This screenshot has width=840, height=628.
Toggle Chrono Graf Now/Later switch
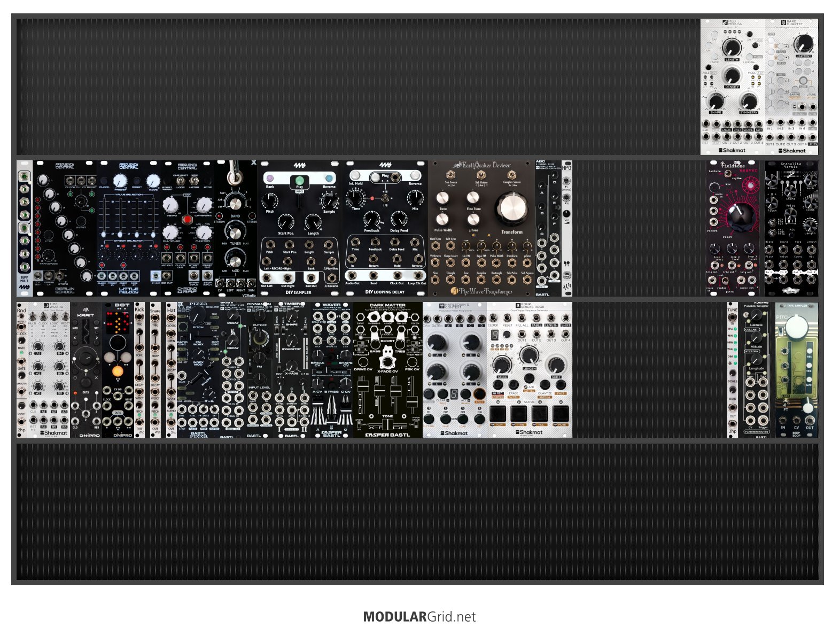tap(194, 181)
